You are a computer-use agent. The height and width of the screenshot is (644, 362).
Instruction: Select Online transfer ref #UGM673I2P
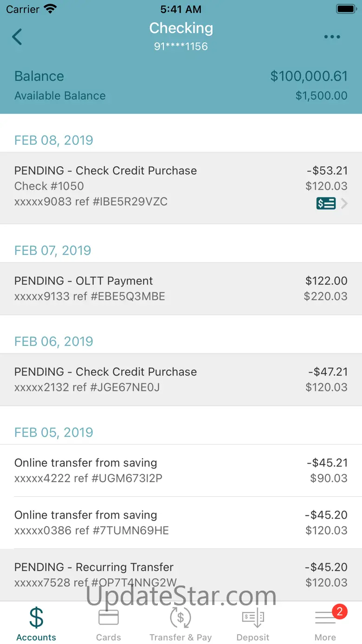coord(181,470)
